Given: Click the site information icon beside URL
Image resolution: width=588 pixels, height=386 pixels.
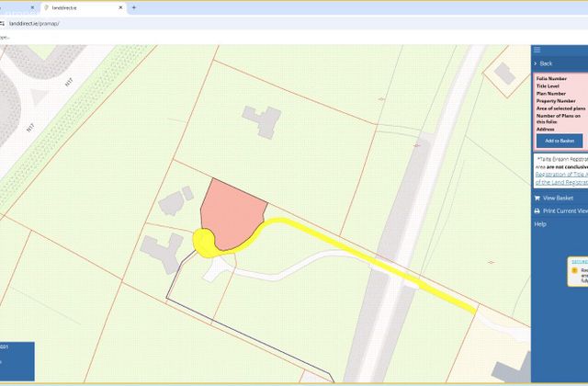Looking at the screenshot, I should pos(2,24).
